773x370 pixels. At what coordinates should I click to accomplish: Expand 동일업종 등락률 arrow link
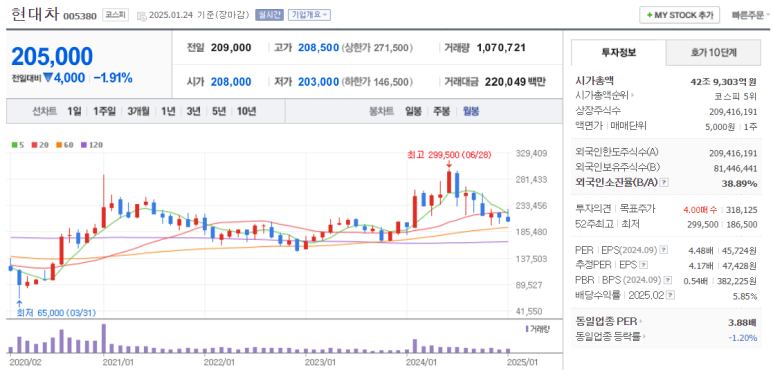pos(610,337)
